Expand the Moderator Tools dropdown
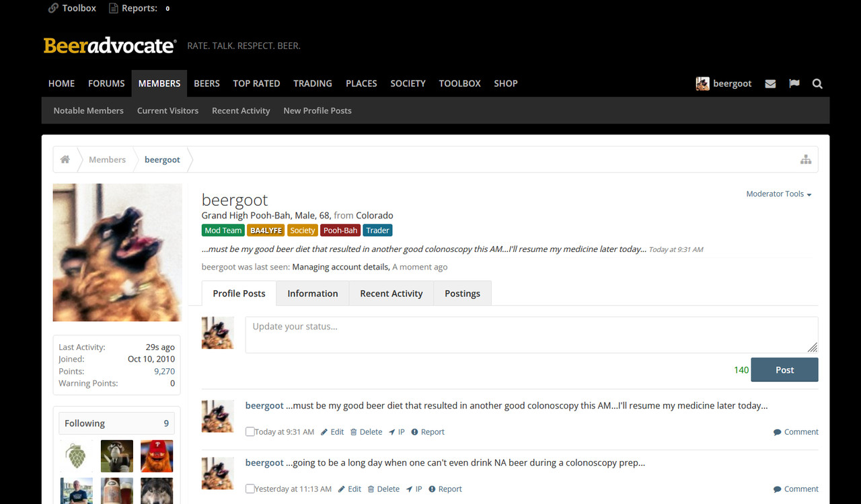 [x=778, y=194]
